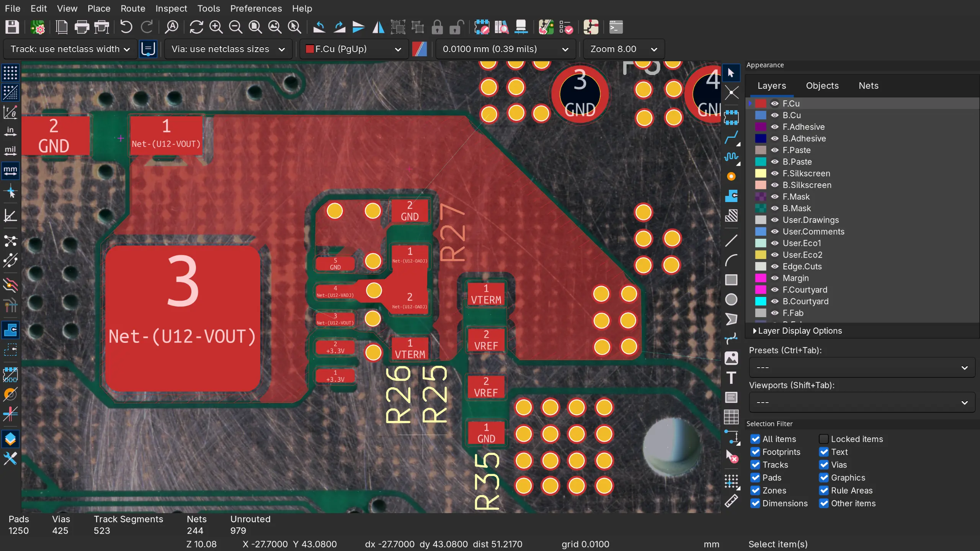Screen dimensions: 980x551
Task: Hide the B.Cu layer
Action: [x=775, y=115]
